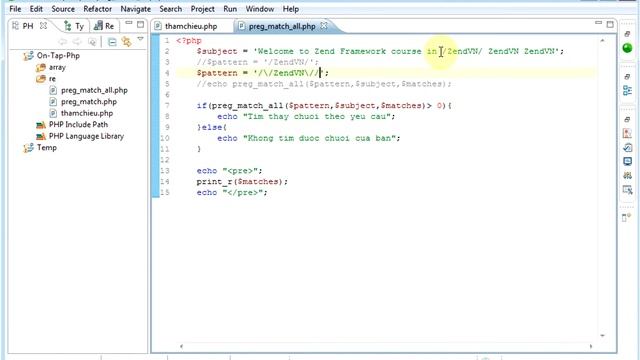Open the explorer view menu dropdown
Viewport: 640px width, 360px height.
click(x=140, y=39)
